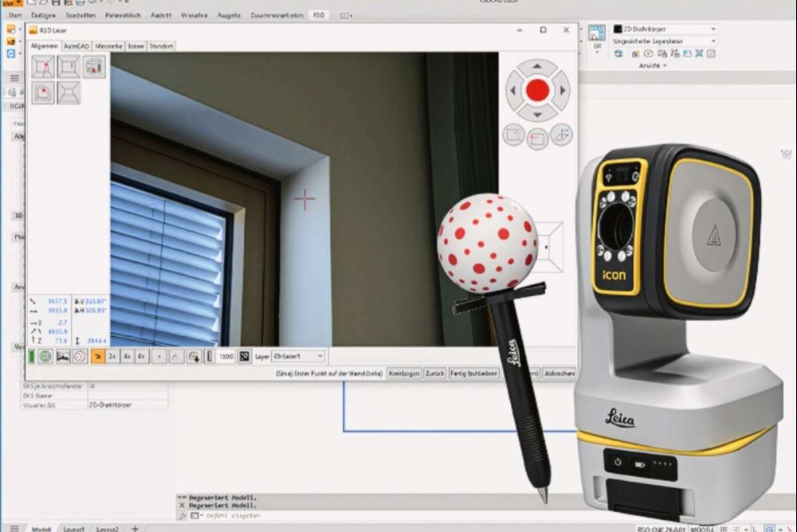Click the value field showing 1500
This screenshot has width=797, height=532.
point(226,356)
